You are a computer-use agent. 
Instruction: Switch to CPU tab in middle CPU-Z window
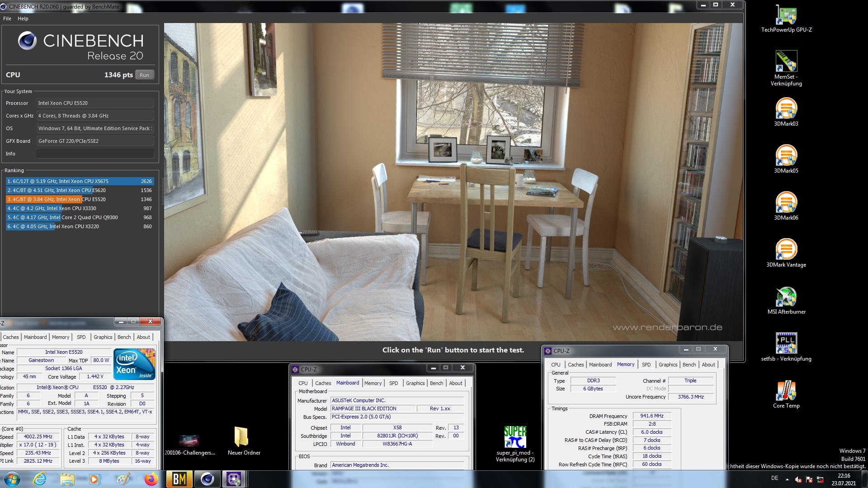[303, 383]
